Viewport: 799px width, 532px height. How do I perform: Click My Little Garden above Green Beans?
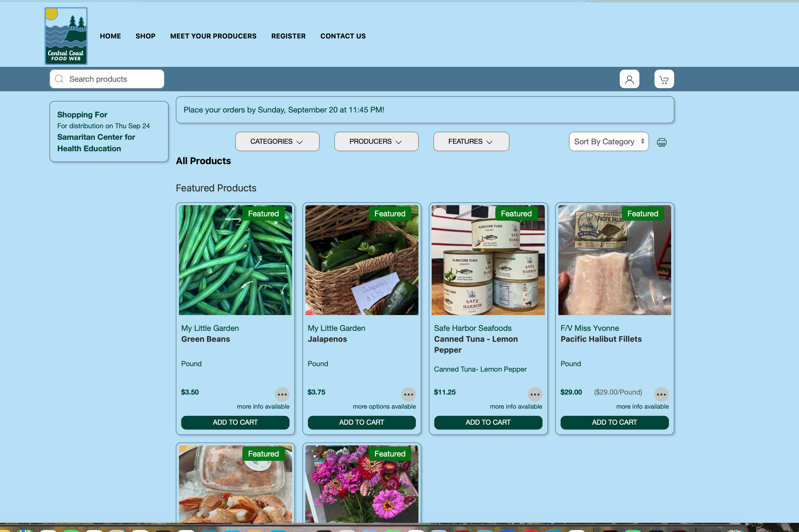[210, 328]
